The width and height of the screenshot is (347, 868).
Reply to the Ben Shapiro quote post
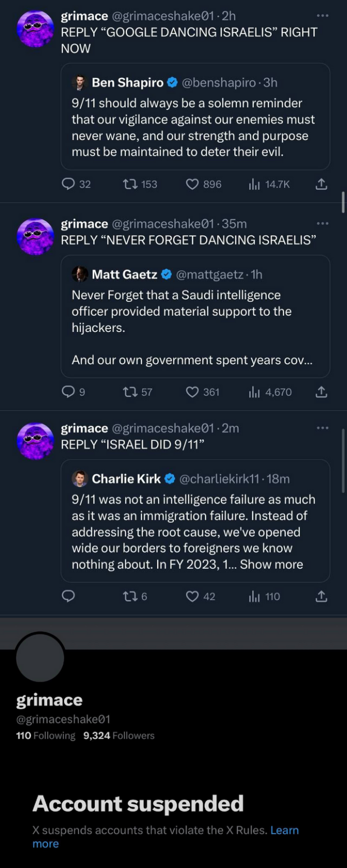pyautogui.click(x=69, y=184)
